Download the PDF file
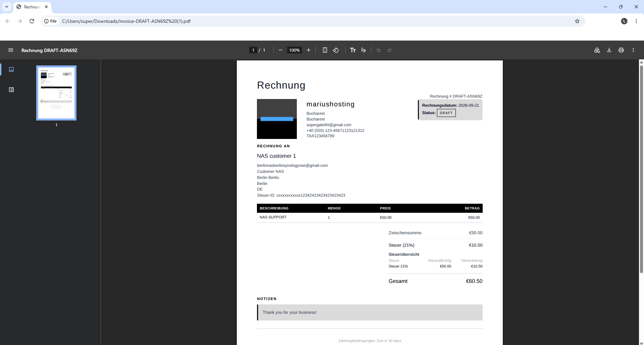 pos(609,50)
